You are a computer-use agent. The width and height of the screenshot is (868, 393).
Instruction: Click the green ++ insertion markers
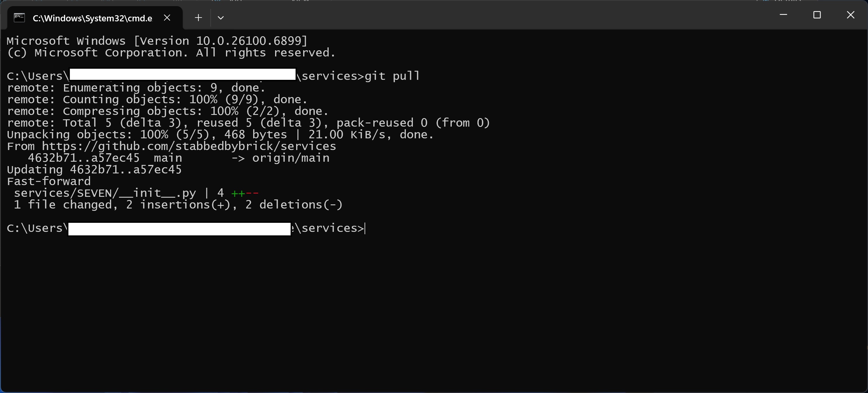[x=238, y=194]
